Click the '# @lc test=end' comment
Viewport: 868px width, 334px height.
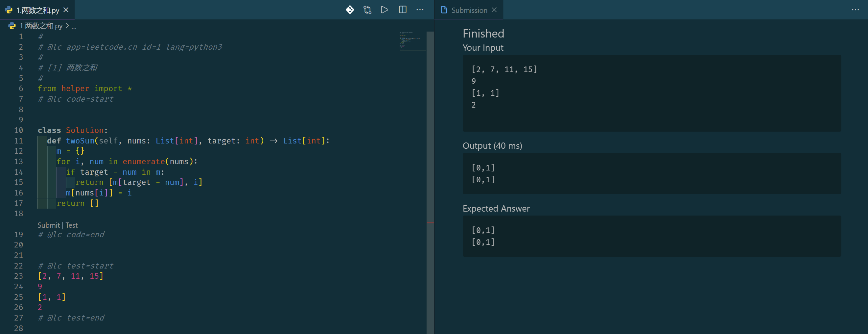(71, 318)
